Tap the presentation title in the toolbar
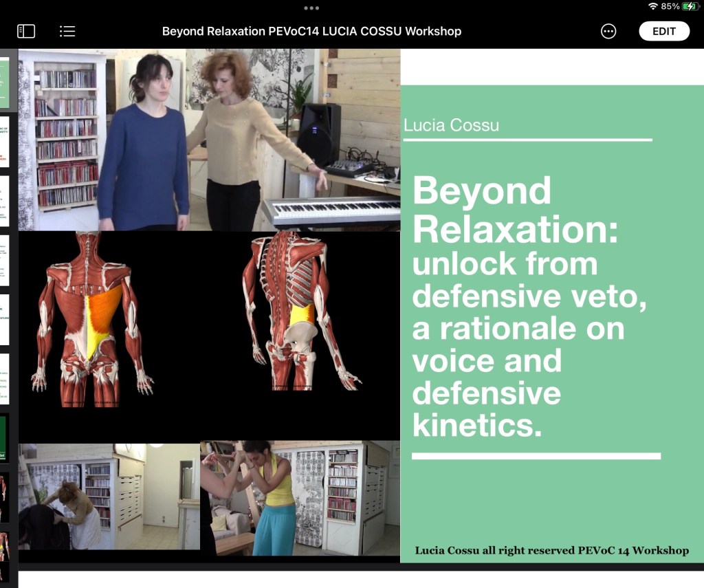 click(x=311, y=31)
